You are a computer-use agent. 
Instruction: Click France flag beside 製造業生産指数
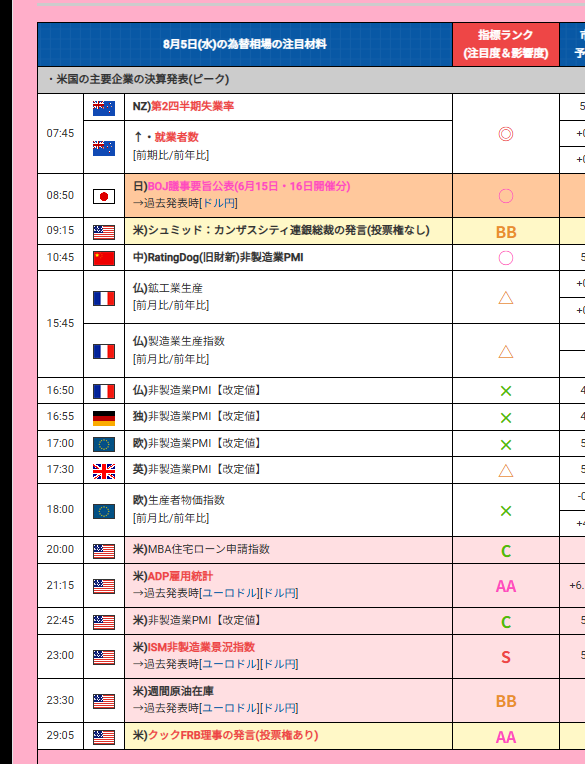pyautogui.click(x=104, y=351)
